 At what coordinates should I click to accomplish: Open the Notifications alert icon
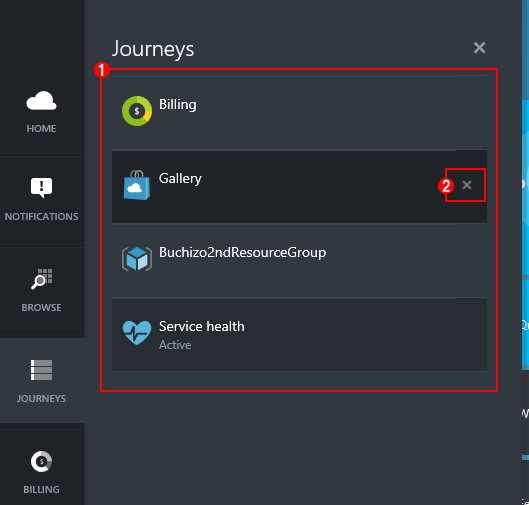click(x=41, y=188)
